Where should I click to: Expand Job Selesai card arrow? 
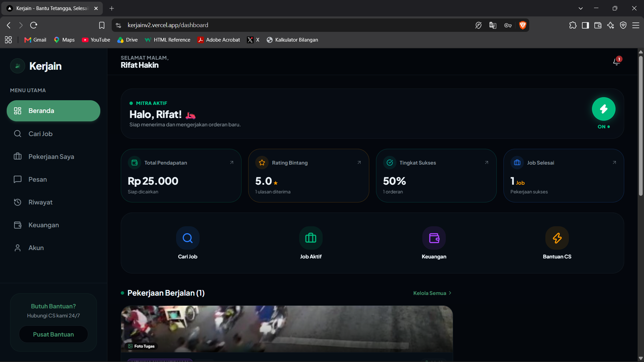pos(614,163)
